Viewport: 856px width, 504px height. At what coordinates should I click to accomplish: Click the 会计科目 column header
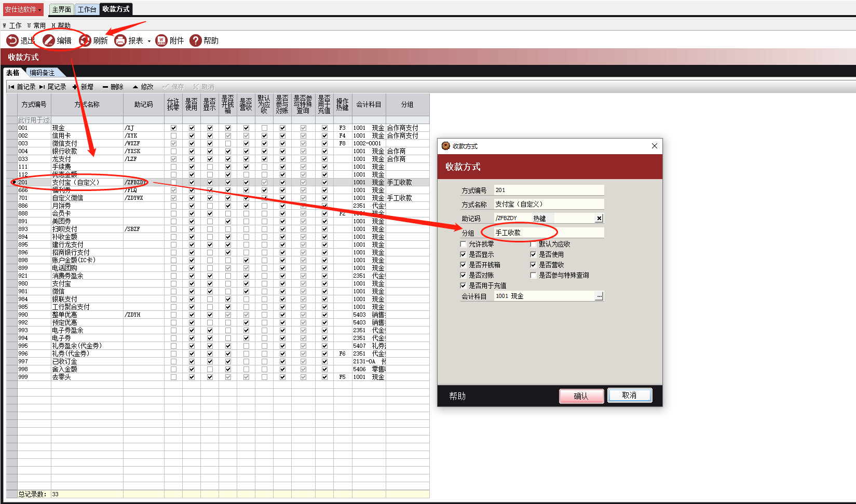point(369,104)
